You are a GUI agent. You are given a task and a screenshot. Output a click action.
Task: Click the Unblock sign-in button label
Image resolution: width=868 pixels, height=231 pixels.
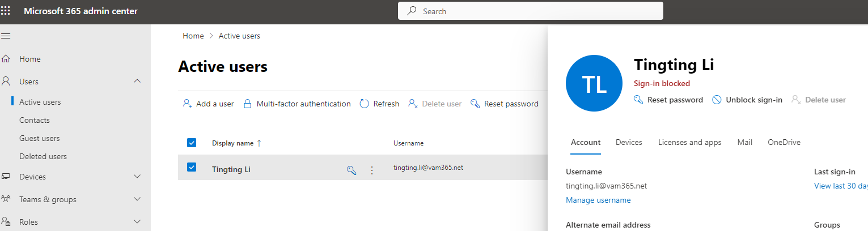[754, 100]
